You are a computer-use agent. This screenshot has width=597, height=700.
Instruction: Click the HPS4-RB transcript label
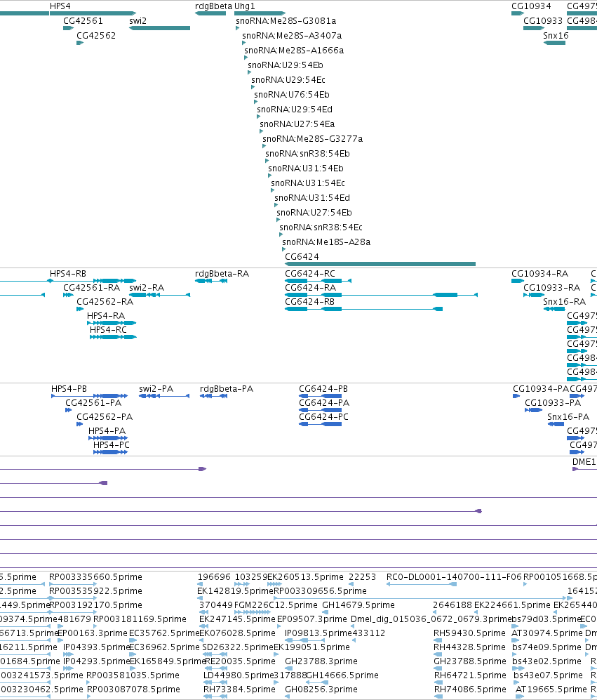click(68, 274)
